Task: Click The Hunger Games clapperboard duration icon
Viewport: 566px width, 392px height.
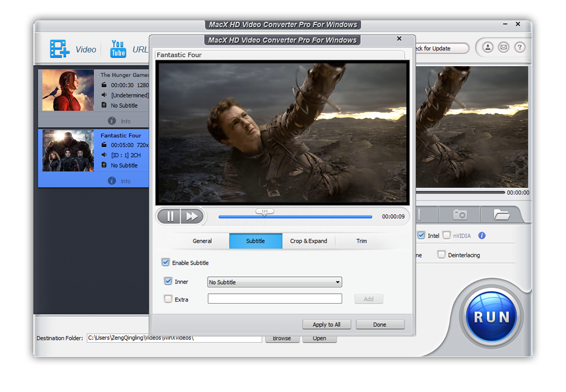Action: (x=104, y=85)
